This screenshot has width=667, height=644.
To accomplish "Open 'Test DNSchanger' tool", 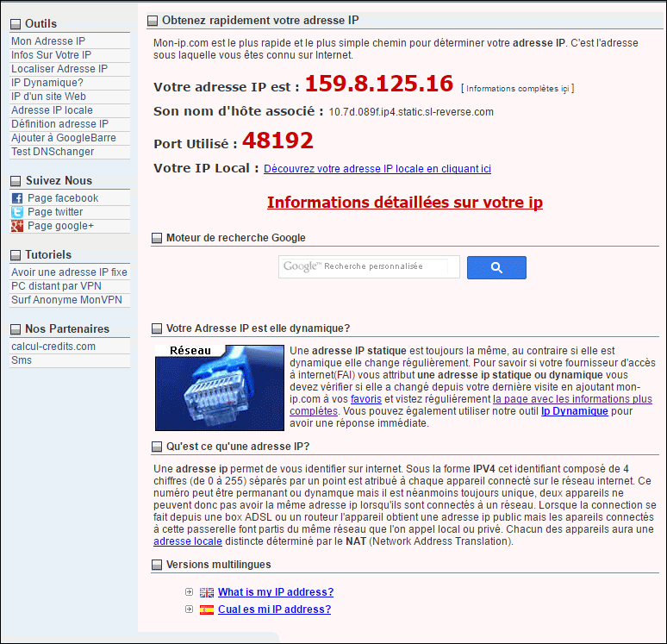I will pyautogui.click(x=53, y=152).
